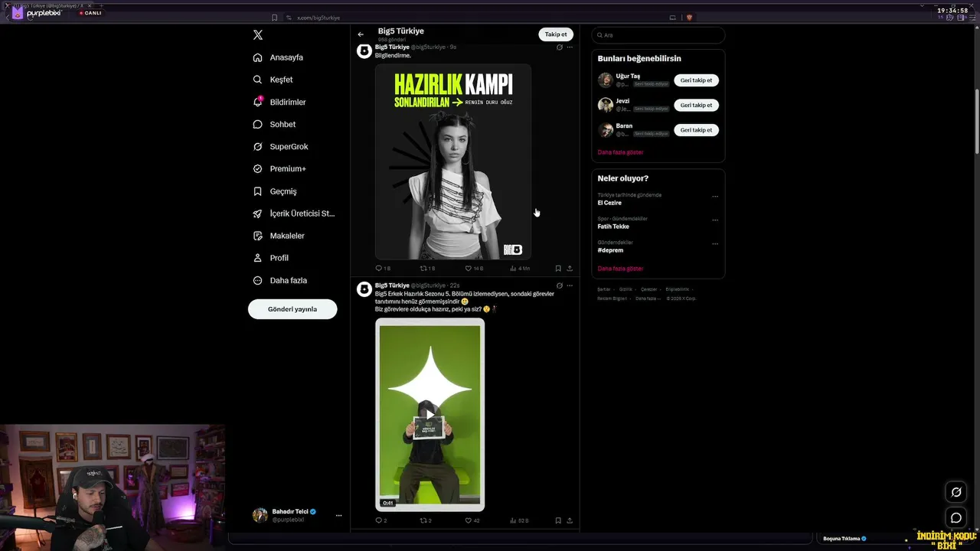Follow back Jevzi
The width and height of the screenshot is (980, 551).
click(x=696, y=105)
